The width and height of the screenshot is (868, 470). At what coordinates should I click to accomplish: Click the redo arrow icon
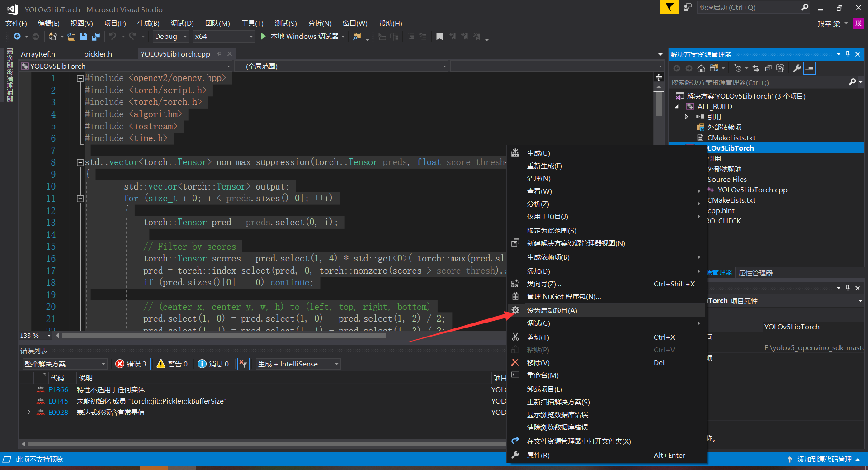click(132, 36)
